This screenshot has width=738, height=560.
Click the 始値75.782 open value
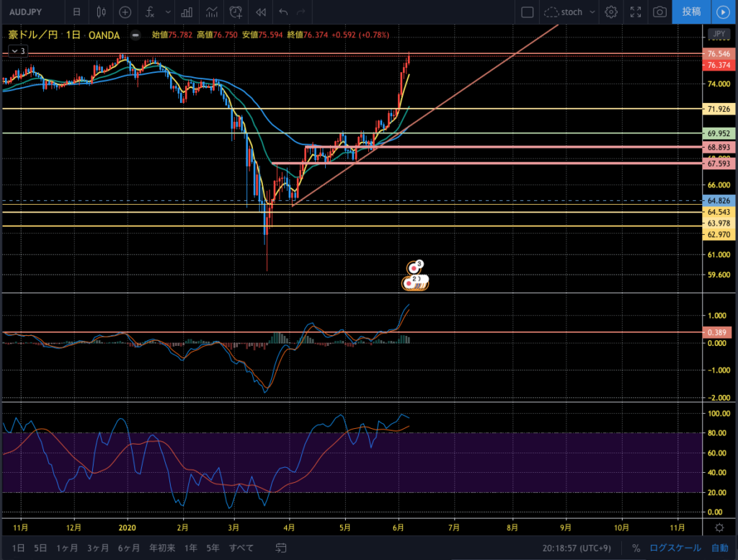(x=172, y=35)
